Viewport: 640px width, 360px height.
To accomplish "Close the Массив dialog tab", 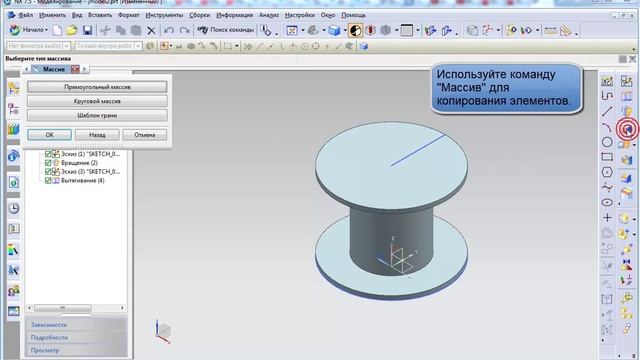I will point(75,69).
